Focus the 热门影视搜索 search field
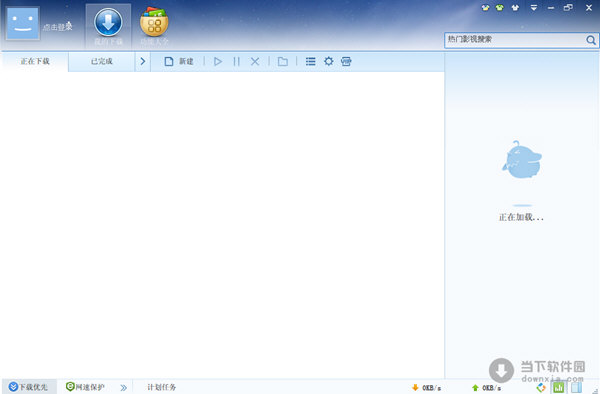 [514, 40]
